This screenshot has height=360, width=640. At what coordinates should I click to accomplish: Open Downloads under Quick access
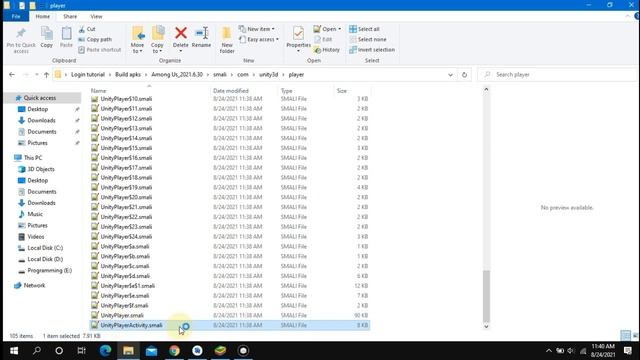[41, 120]
